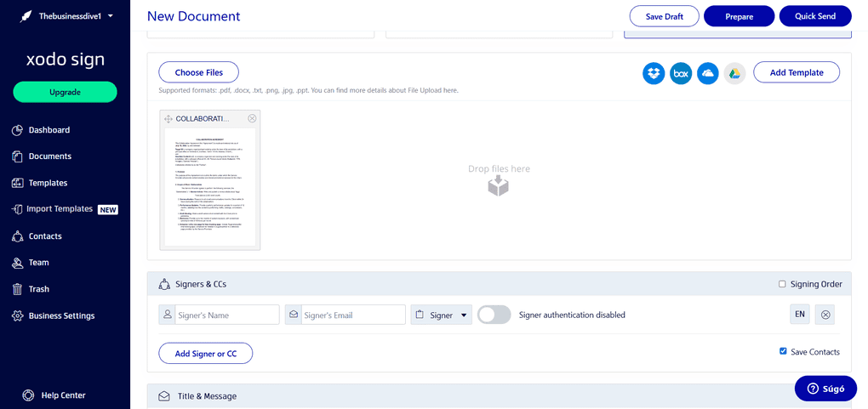Import a file from Google Drive
Viewport: 868px width, 409px height.
pyautogui.click(x=734, y=73)
